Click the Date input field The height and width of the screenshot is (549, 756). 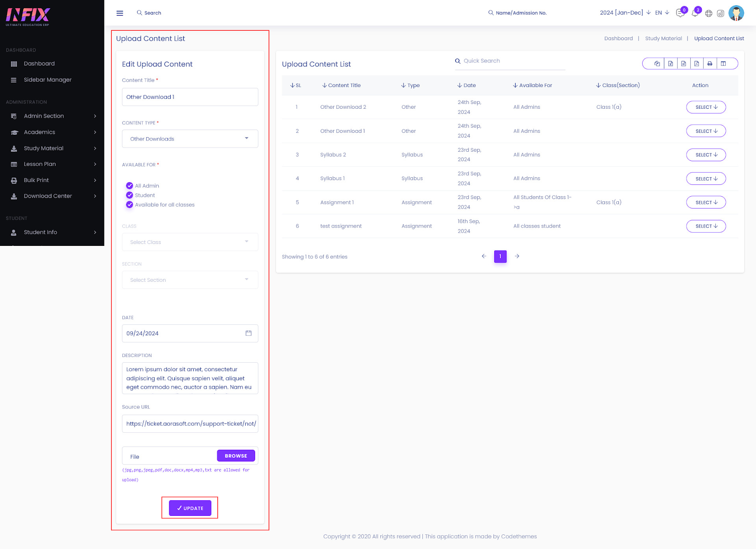[x=190, y=333]
